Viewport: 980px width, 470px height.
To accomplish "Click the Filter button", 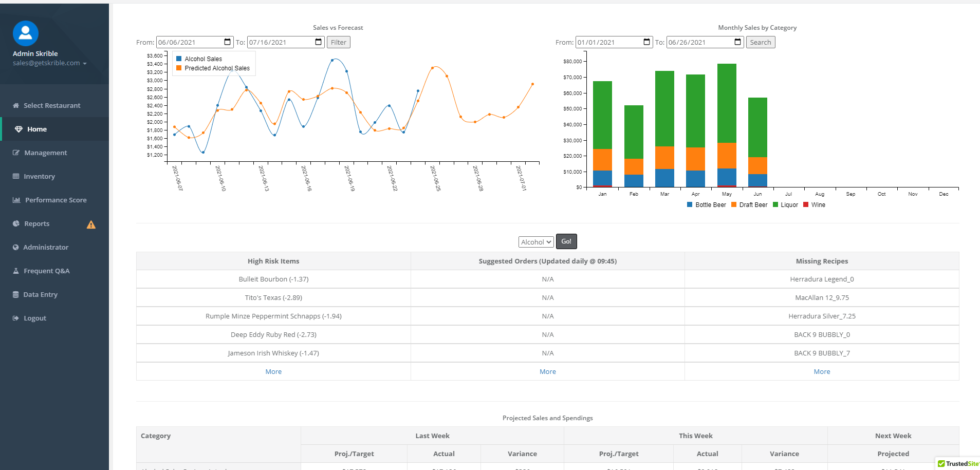I will [339, 42].
